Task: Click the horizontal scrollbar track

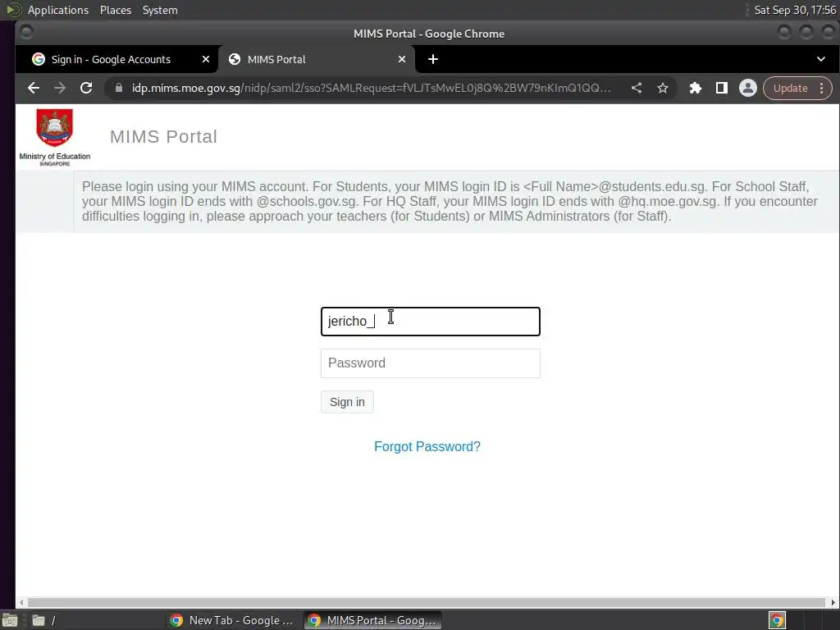Action: [427, 603]
